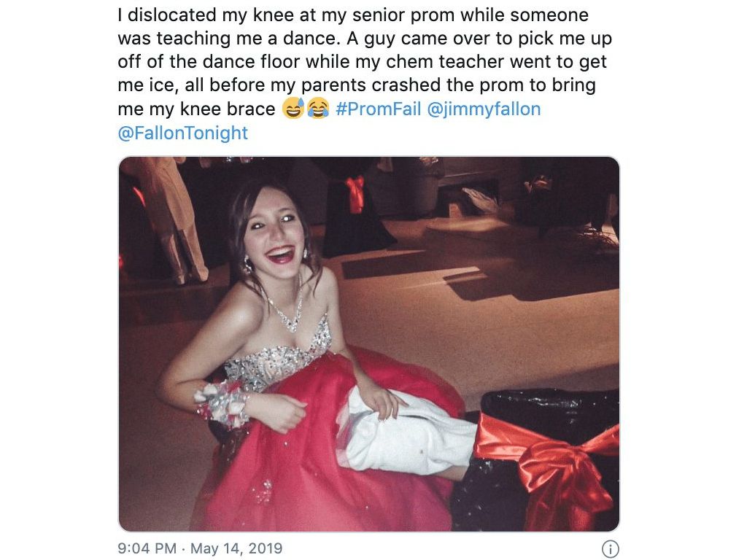Click the info icon beside the timestamp

pyautogui.click(x=610, y=549)
